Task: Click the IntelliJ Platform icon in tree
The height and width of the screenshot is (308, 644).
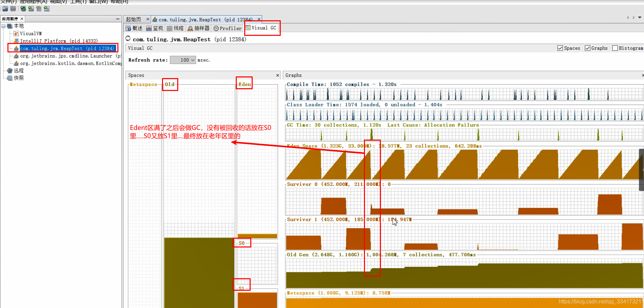Action: 16,41
